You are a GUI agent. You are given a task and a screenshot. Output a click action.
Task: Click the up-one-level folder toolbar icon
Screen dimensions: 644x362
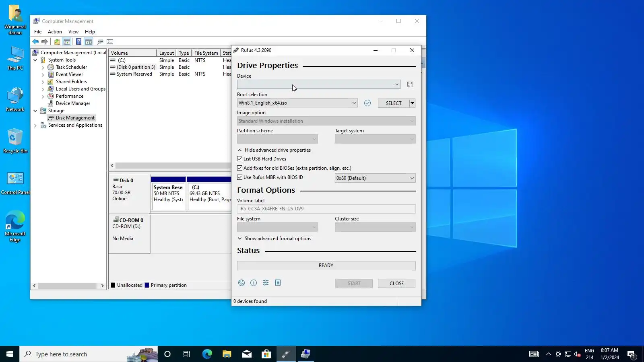pos(57,41)
